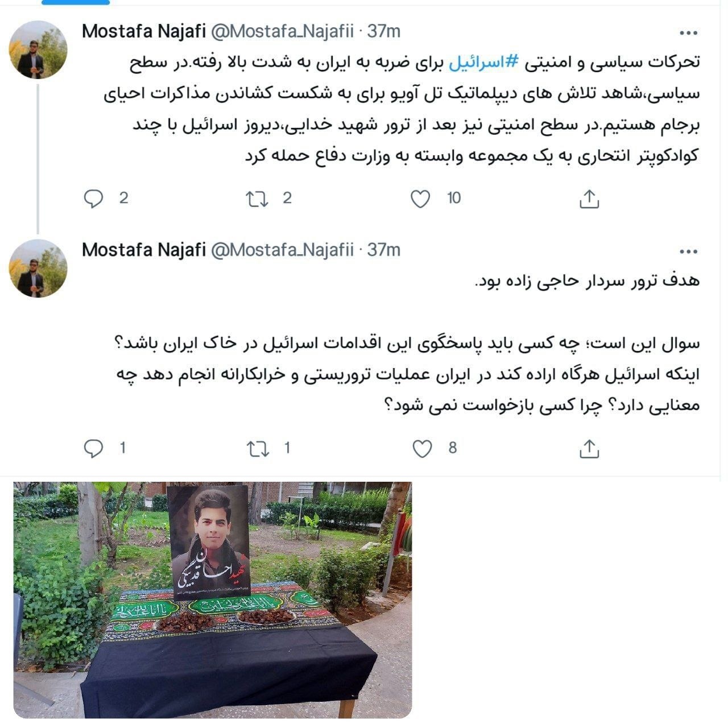728x728 pixels.
Task: Retweet the second tweet with 1 retweet
Action: [x=258, y=449]
